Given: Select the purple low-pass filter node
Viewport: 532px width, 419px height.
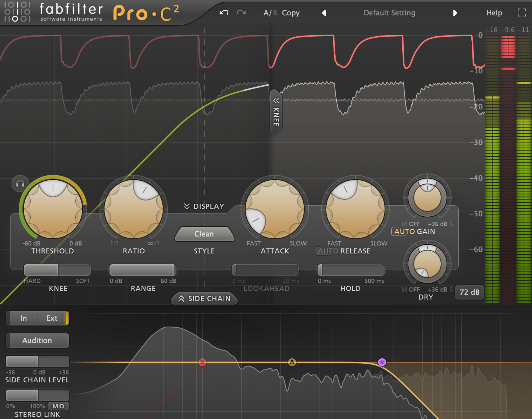Looking at the screenshot, I should tap(382, 362).
